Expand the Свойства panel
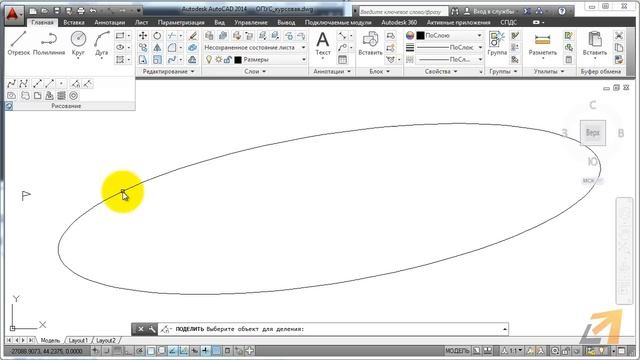Image resolution: width=640 pixels, height=360 pixels. (x=441, y=71)
